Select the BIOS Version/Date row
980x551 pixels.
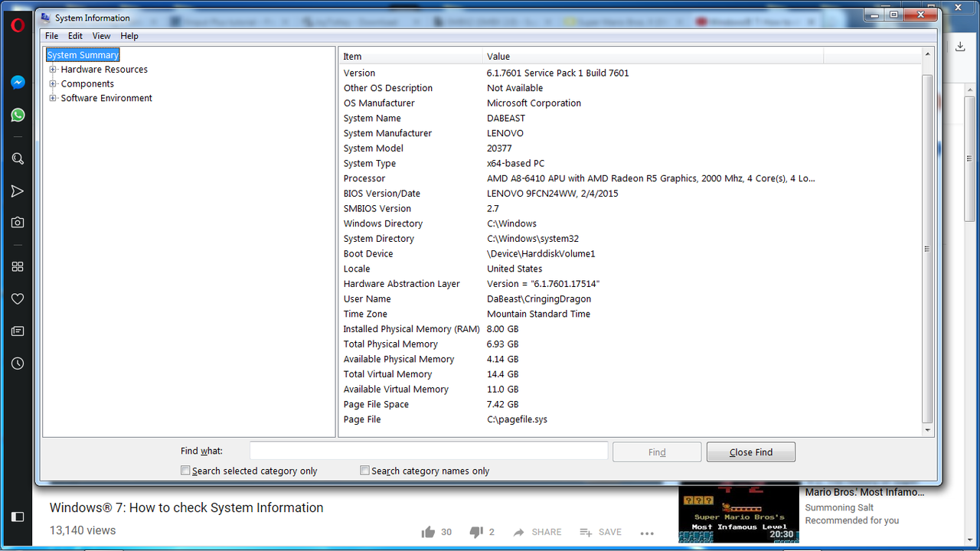click(x=630, y=194)
